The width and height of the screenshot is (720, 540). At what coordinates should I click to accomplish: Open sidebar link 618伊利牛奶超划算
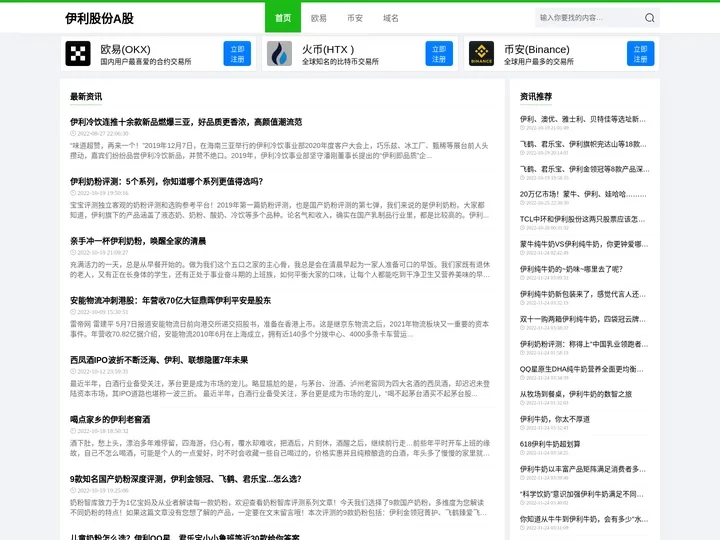pos(550,444)
